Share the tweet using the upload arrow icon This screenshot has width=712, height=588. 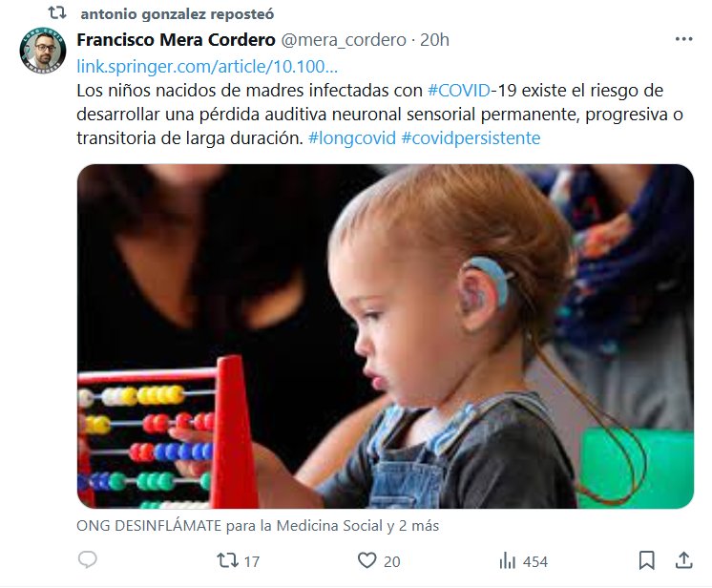pos(684,560)
